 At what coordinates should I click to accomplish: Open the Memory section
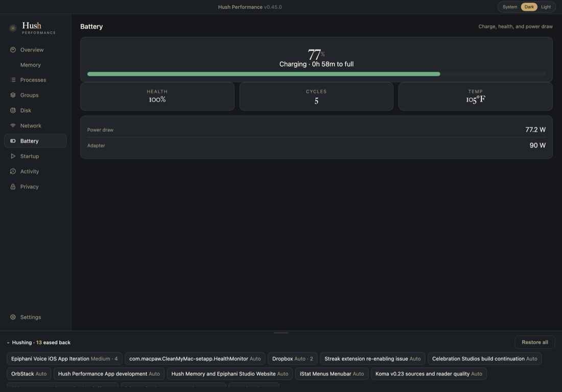coord(31,65)
